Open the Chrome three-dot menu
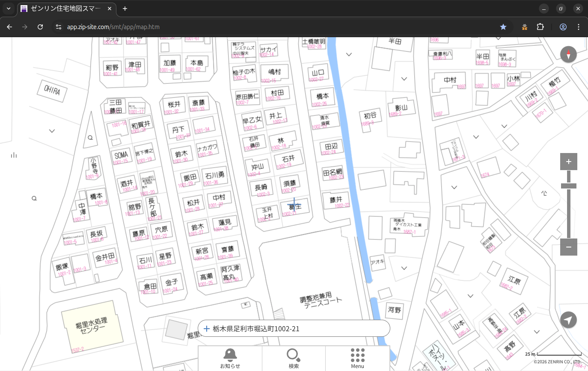588x371 pixels. point(579,27)
